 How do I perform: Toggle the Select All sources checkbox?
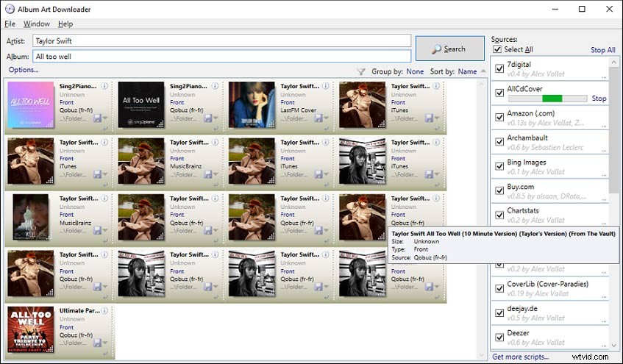tap(498, 50)
